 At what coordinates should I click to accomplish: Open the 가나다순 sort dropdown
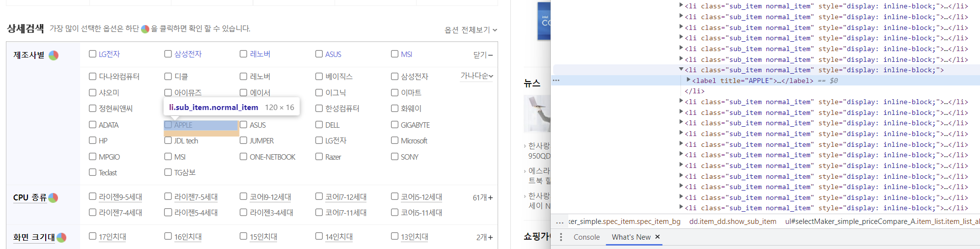pyautogui.click(x=476, y=76)
